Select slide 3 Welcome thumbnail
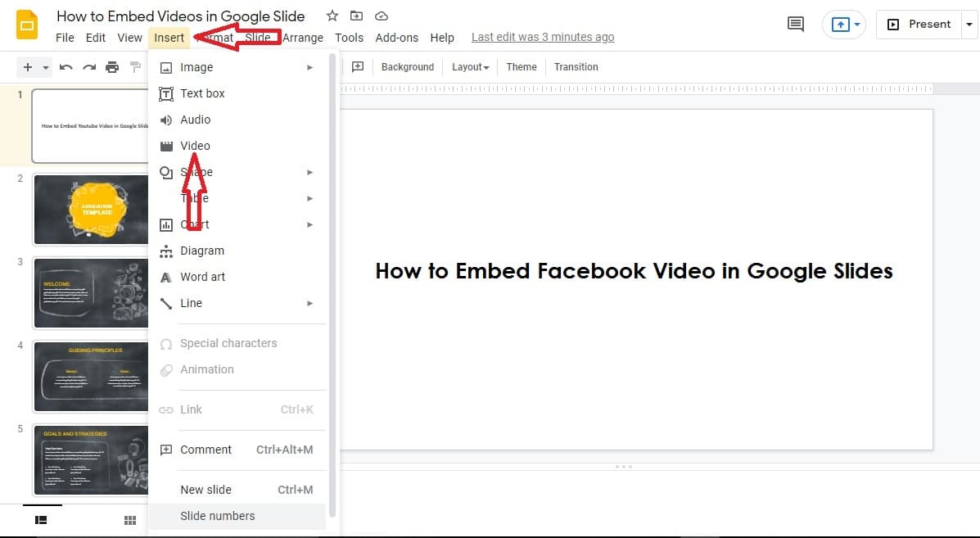980x538 pixels. point(91,293)
